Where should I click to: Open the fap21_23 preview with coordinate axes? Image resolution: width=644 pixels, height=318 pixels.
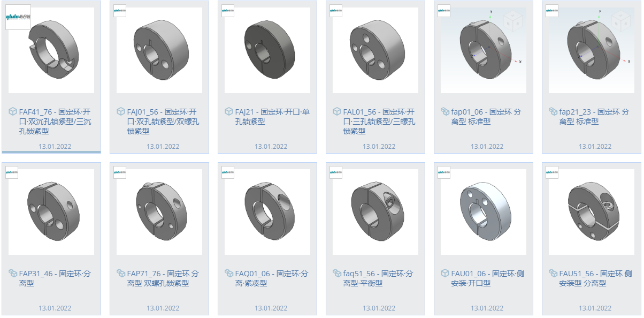coord(592,50)
